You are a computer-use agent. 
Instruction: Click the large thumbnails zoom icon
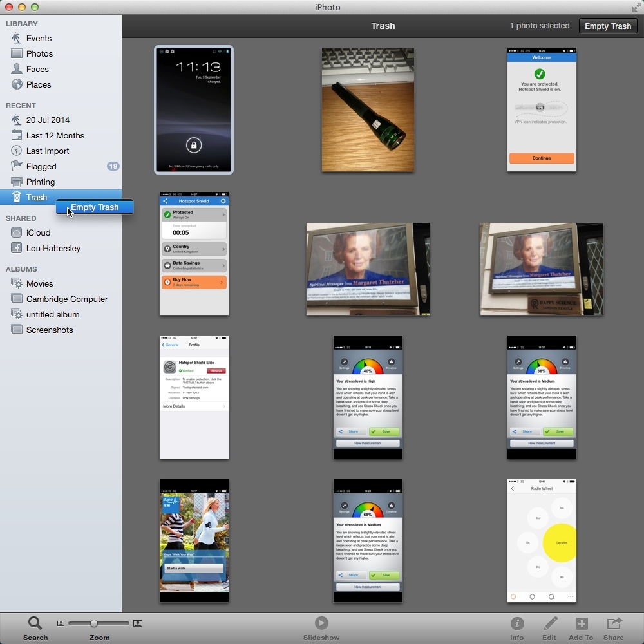click(138, 623)
